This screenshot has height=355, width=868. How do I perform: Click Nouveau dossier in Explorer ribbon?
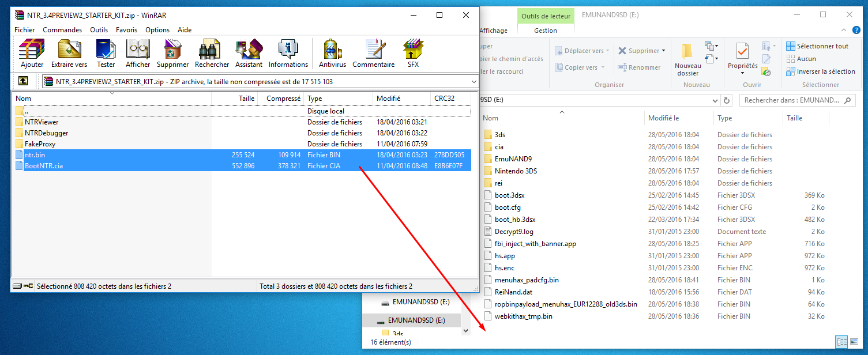[687, 59]
